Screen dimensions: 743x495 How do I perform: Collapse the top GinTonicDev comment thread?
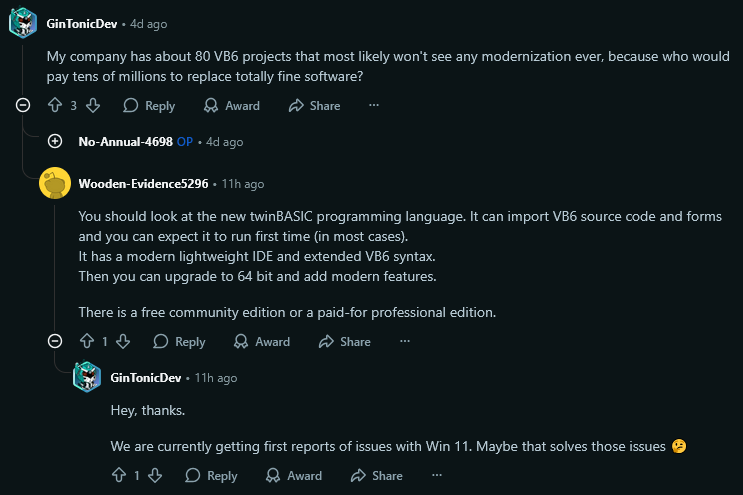pyautogui.click(x=23, y=105)
